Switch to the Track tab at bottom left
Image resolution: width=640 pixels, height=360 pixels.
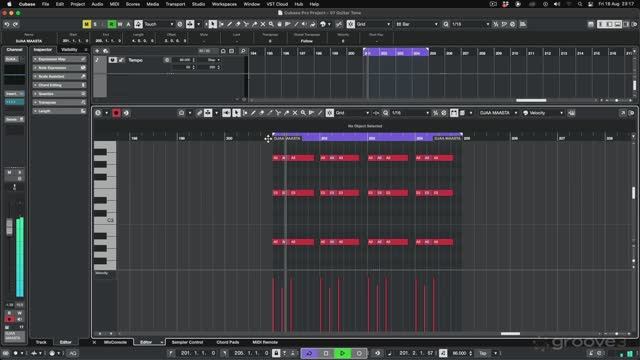41,342
